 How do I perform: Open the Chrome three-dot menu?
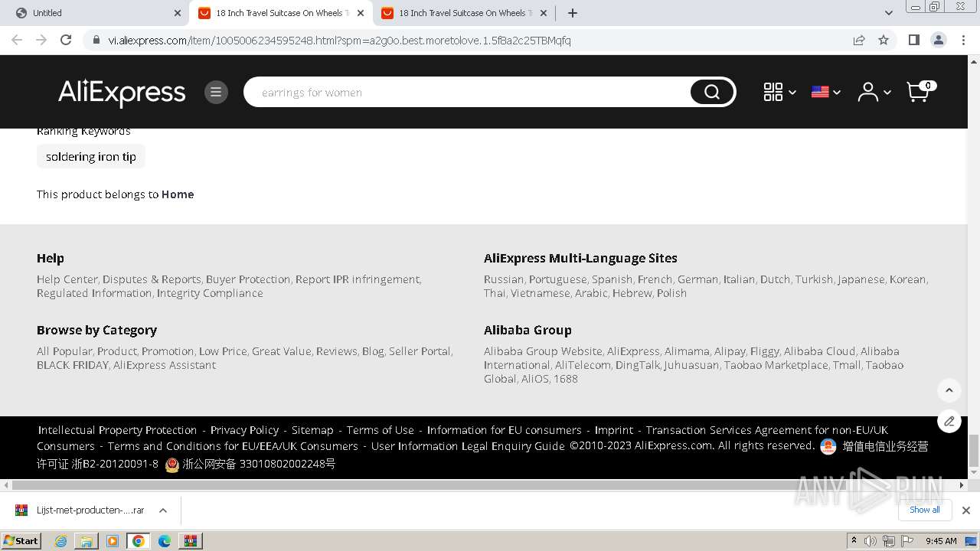963,40
